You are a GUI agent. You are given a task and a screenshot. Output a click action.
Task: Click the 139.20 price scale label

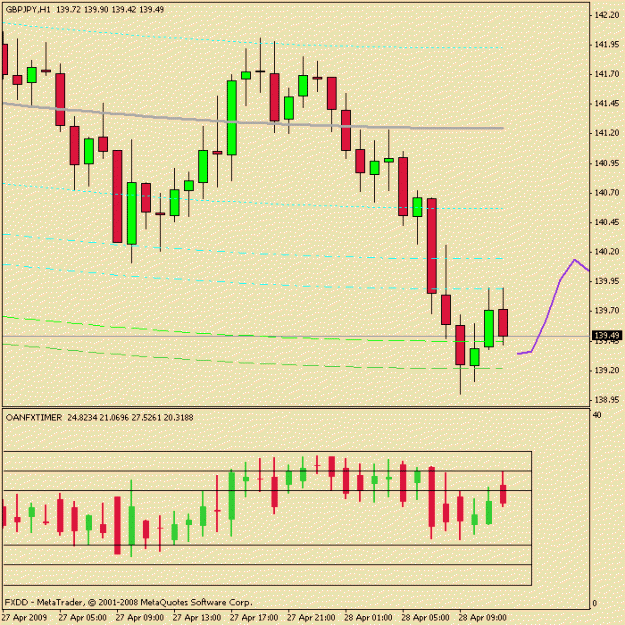(x=607, y=370)
